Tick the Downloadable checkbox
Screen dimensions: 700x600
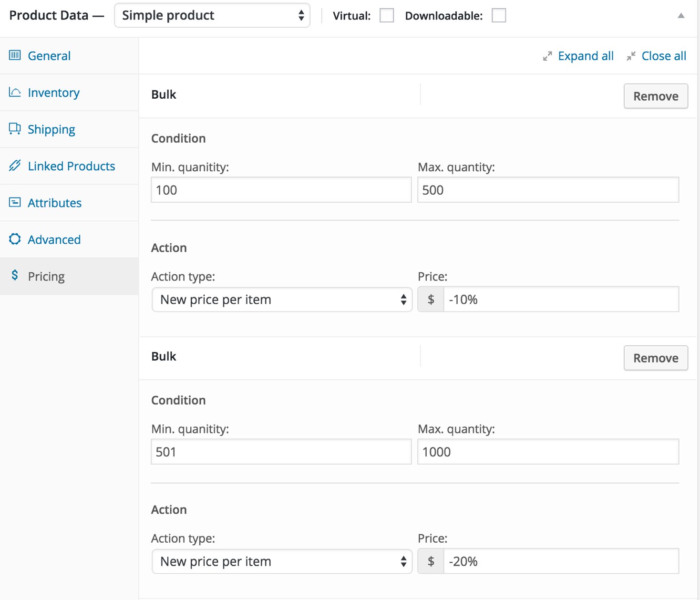click(498, 16)
